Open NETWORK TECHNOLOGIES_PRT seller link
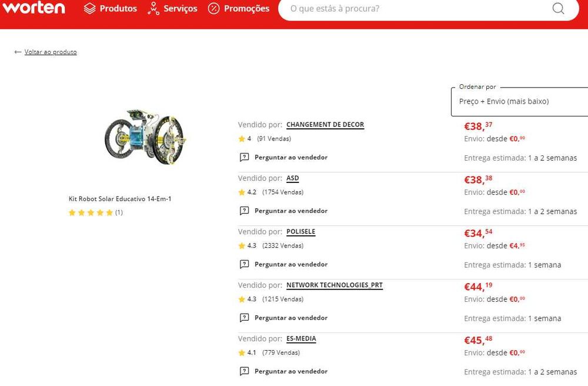The image size is (588, 386). [x=334, y=285]
